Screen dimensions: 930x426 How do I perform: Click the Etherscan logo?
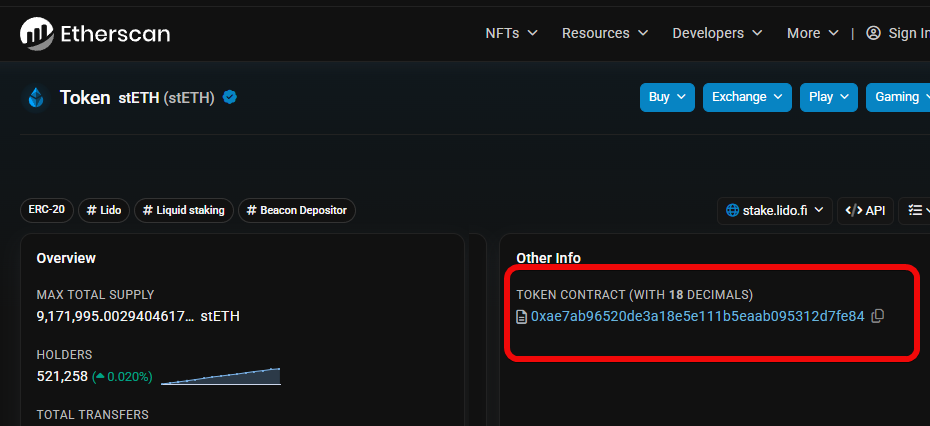95,33
